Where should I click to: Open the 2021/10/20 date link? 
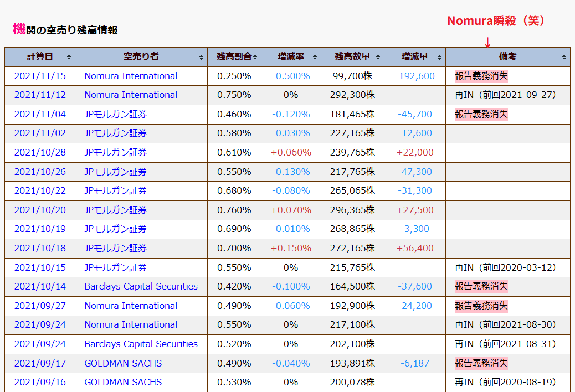(x=40, y=210)
